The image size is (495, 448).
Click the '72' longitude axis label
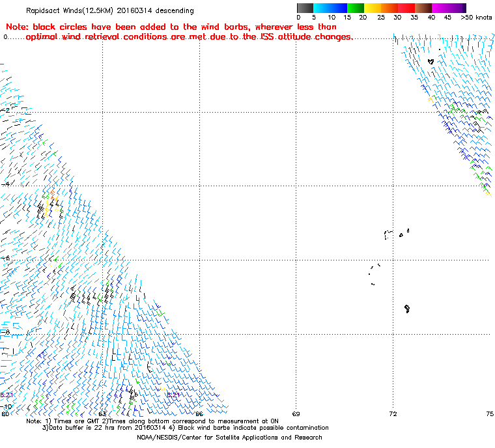393,414
